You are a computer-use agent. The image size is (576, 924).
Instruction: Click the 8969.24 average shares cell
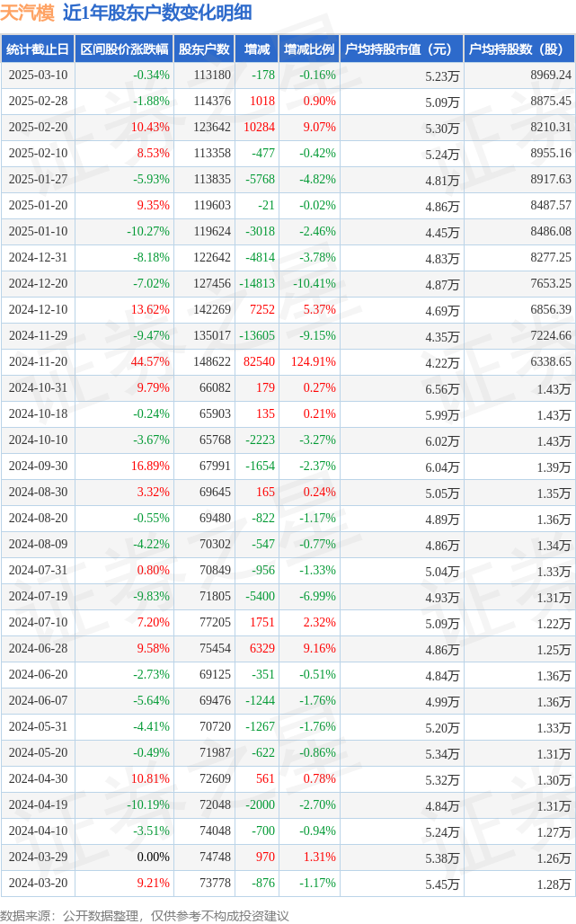551,76
